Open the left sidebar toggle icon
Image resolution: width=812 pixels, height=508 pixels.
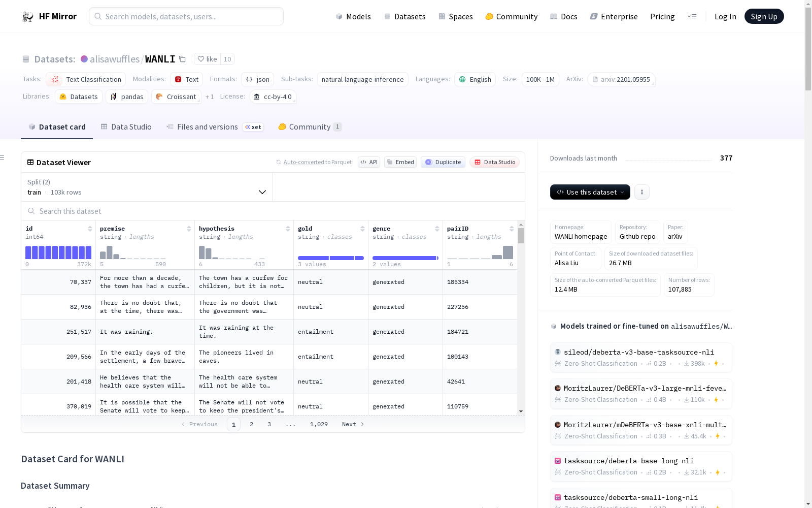coord(3,157)
